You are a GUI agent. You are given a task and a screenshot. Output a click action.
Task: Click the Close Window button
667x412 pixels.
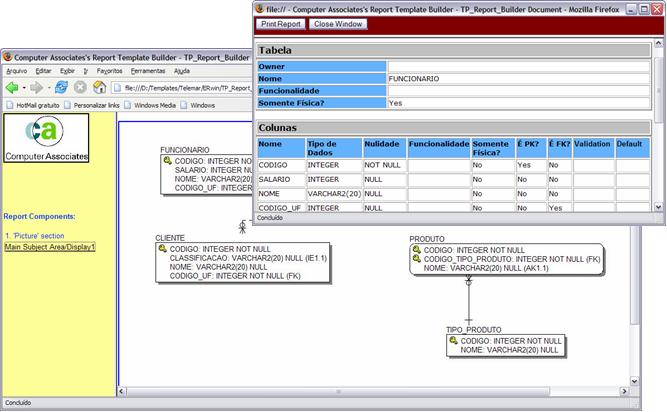[x=337, y=23]
